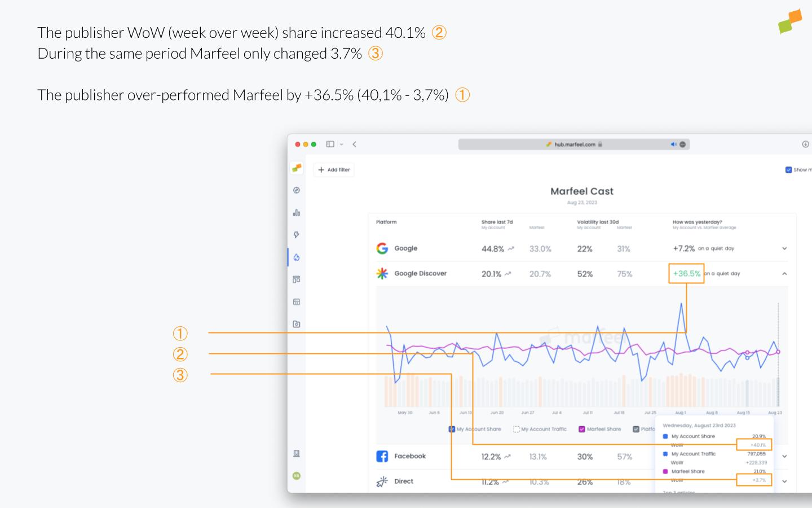Collapse the Google Discover chart via its chevron
This screenshot has height=508, width=812.
[x=784, y=274]
